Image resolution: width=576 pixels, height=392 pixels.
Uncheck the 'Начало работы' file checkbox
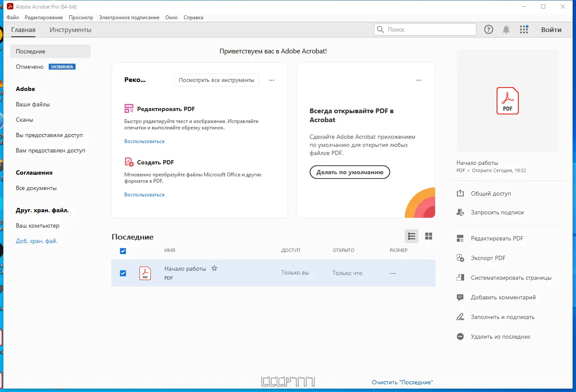tap(123, 273)
